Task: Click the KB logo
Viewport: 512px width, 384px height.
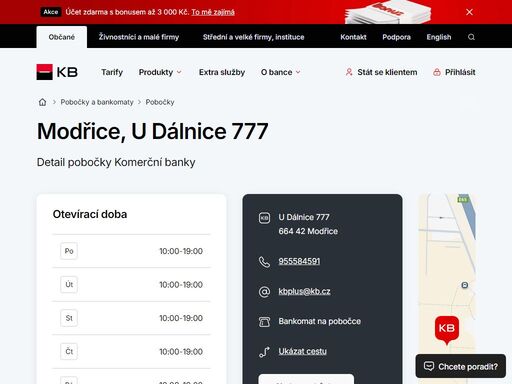Action: point(57,72)
